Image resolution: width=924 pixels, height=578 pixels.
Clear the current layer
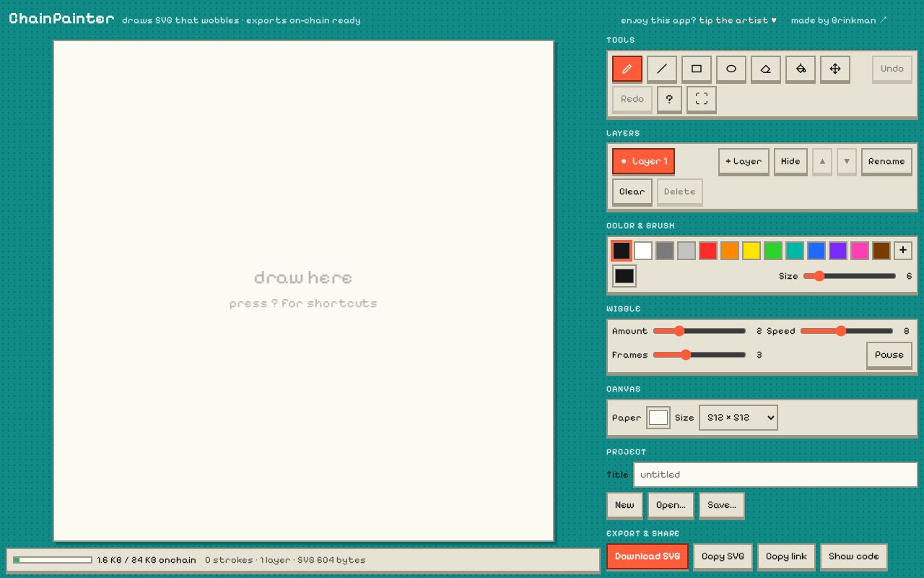632,191
